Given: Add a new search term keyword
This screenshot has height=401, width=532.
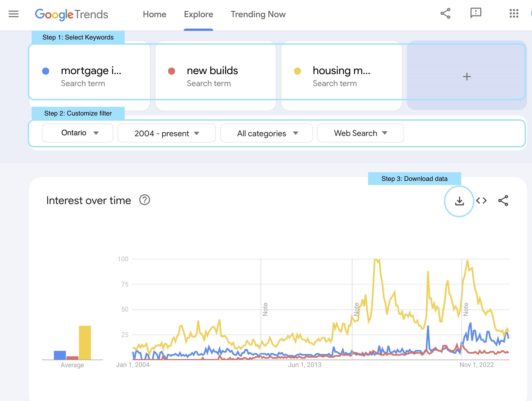Looking at the screenshot, I should coord(466,76).
